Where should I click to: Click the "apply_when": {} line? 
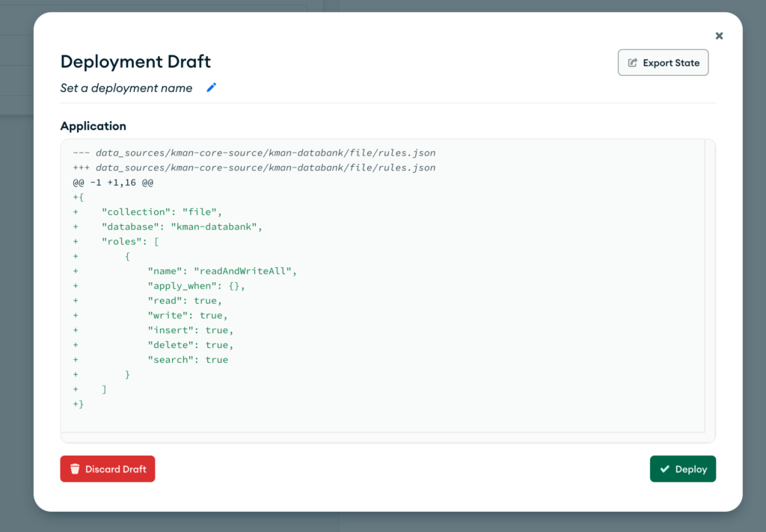point(196,286)
